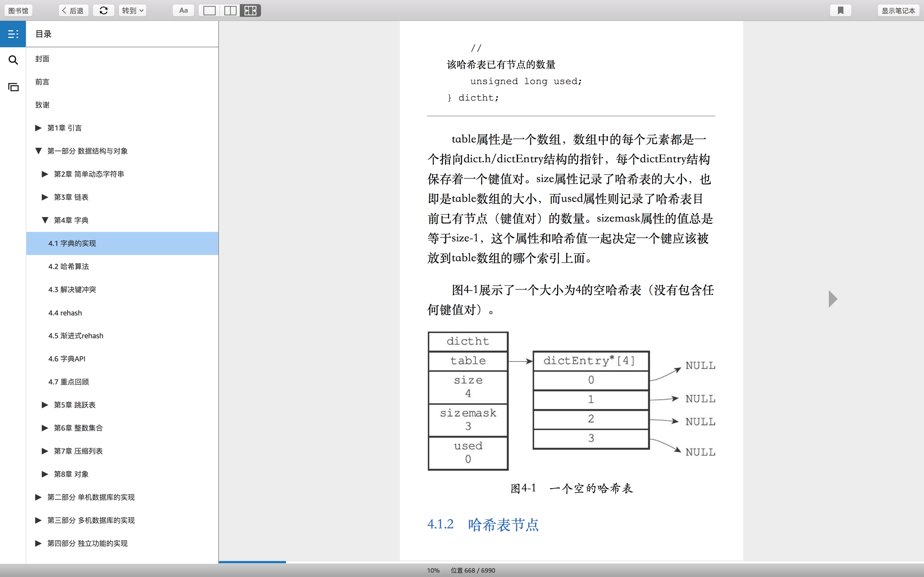This screenshot has height=577, width=924.
Task: Click the 图书馆 library button
Action: click(x=18, y=11)
